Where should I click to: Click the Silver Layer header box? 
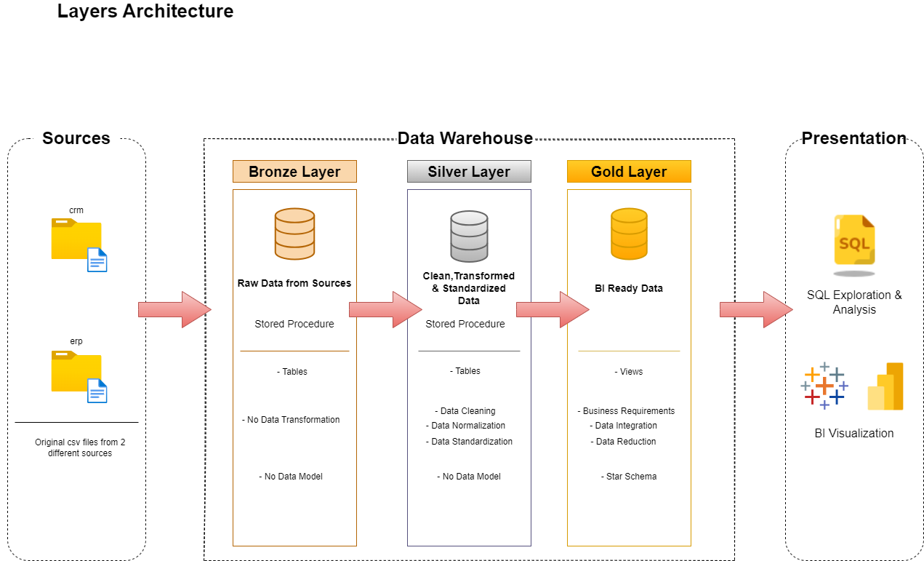[469, 172]
